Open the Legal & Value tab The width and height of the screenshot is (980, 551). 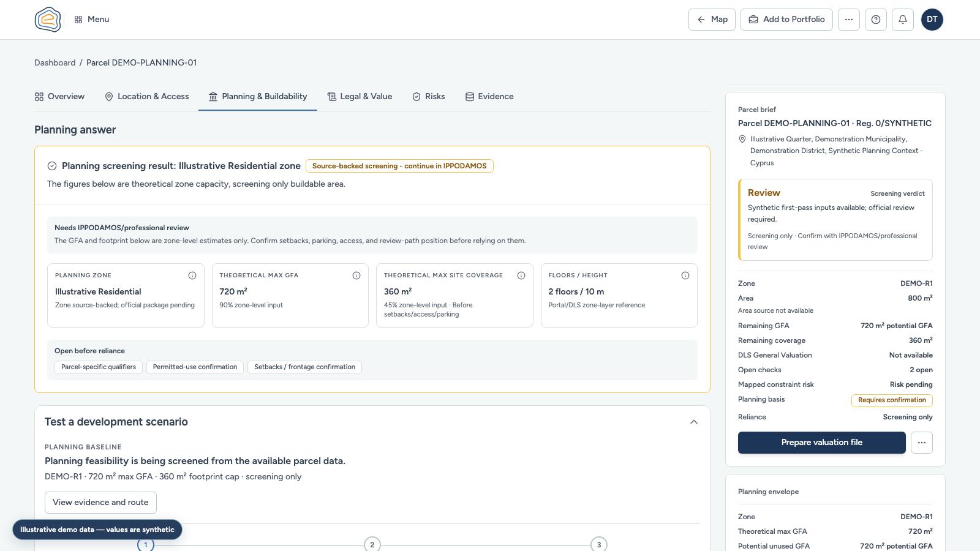coord(360,97)
